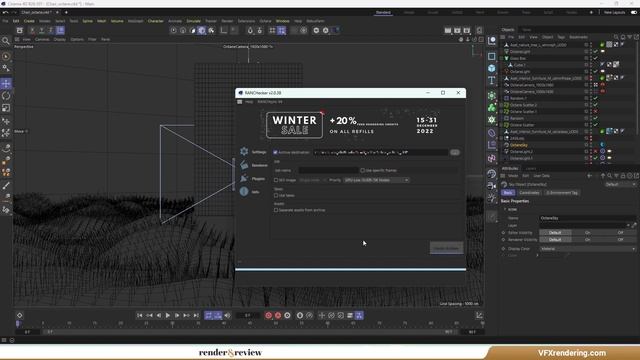
Task: Expand the Octane Scatter.1 object
Action: [x=502, y=111]
